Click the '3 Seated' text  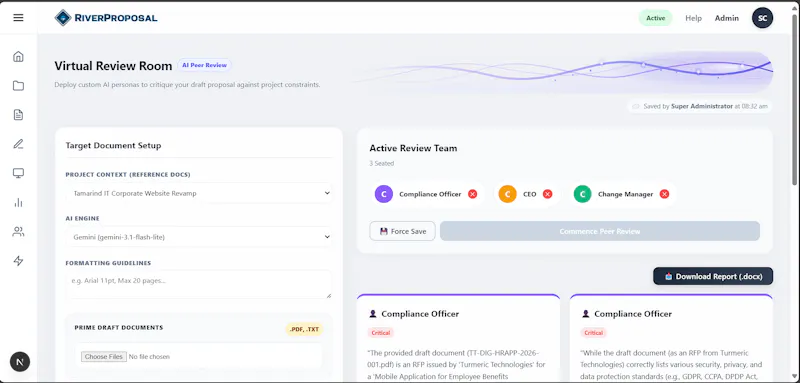(382, 164)
